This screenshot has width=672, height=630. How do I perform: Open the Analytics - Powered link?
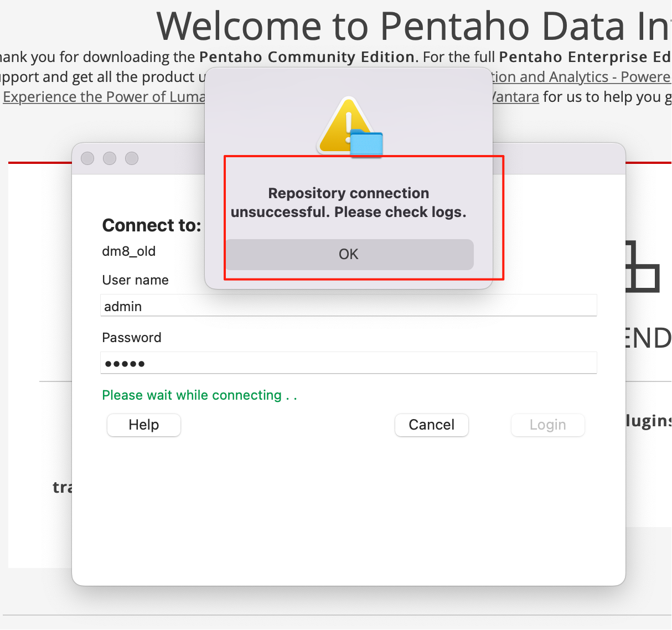pos(581,77)
